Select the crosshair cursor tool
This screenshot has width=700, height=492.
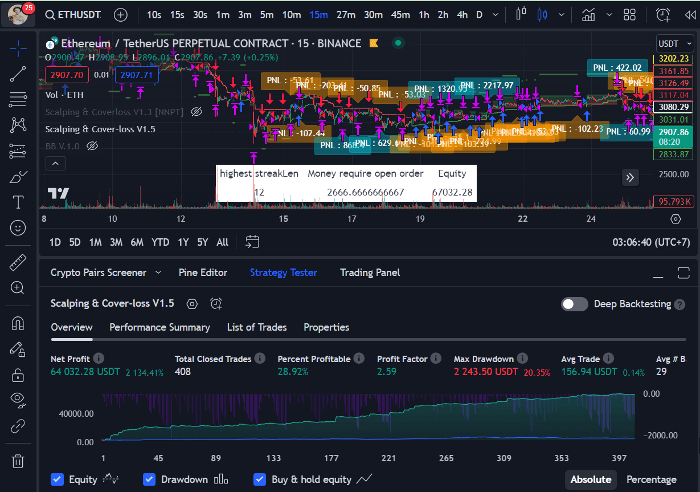coord(18,48)
